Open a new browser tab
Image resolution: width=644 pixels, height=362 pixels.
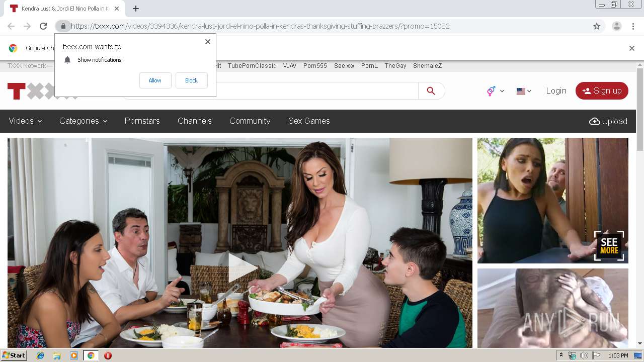[x=136, y=9]
